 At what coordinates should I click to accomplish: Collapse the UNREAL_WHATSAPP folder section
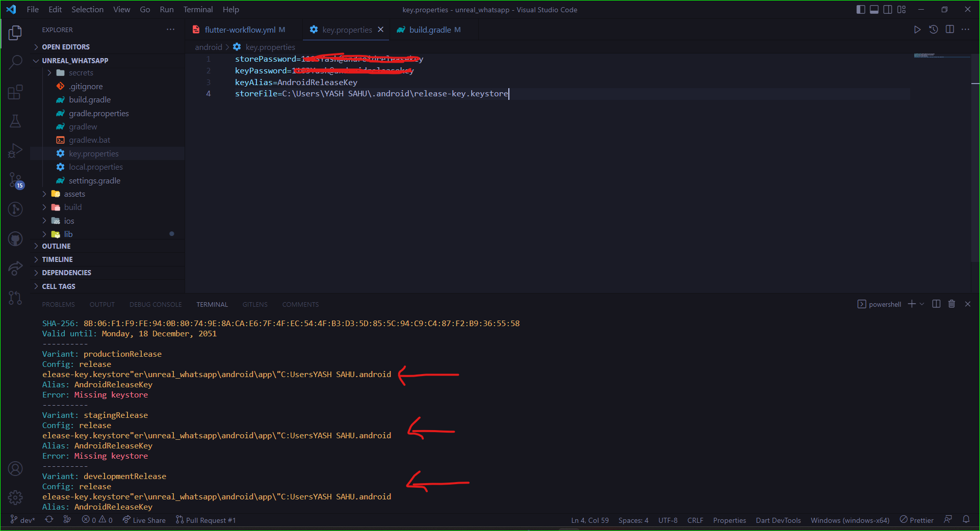pyautogui.click(x=107, y=61)
